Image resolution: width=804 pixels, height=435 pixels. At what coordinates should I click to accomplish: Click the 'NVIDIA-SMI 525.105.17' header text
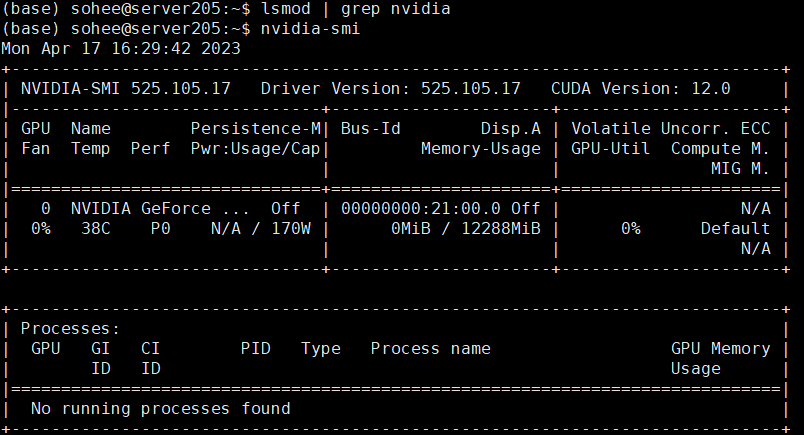point(126,89)
